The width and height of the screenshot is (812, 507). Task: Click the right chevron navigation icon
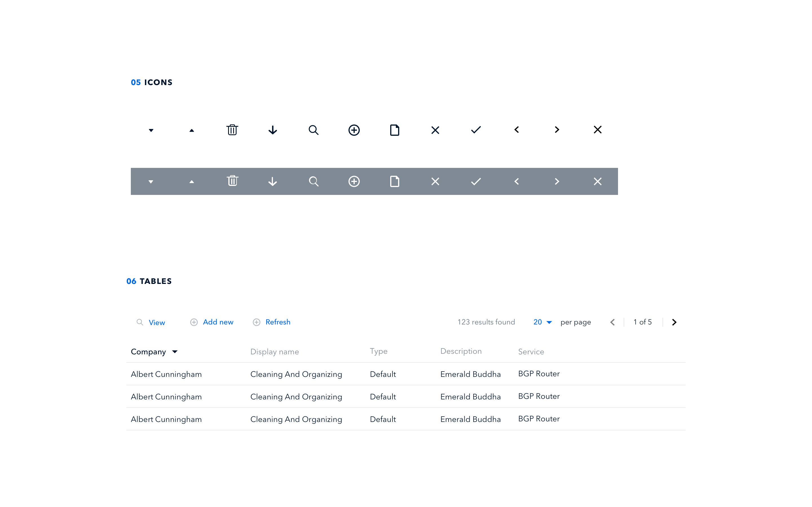(674, 323)
